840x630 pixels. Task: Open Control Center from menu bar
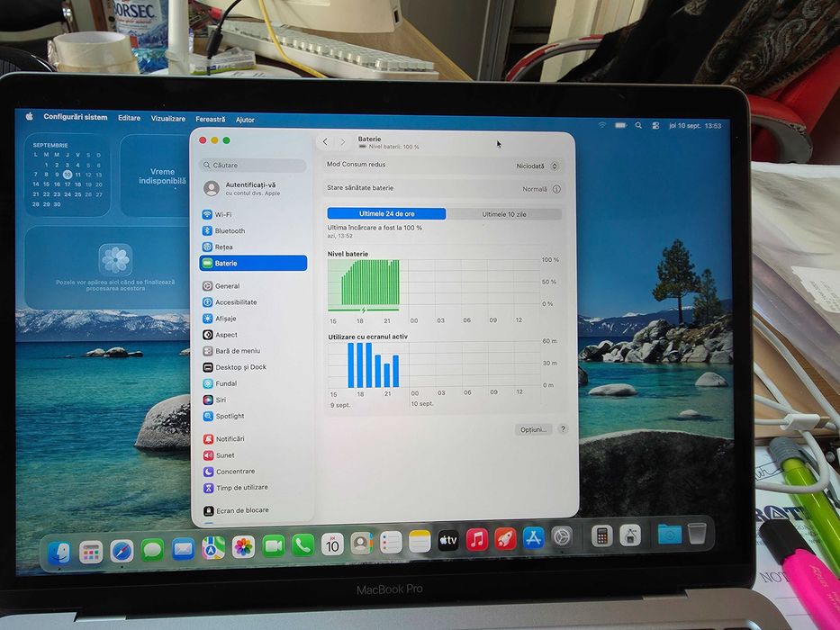(655, 126)
